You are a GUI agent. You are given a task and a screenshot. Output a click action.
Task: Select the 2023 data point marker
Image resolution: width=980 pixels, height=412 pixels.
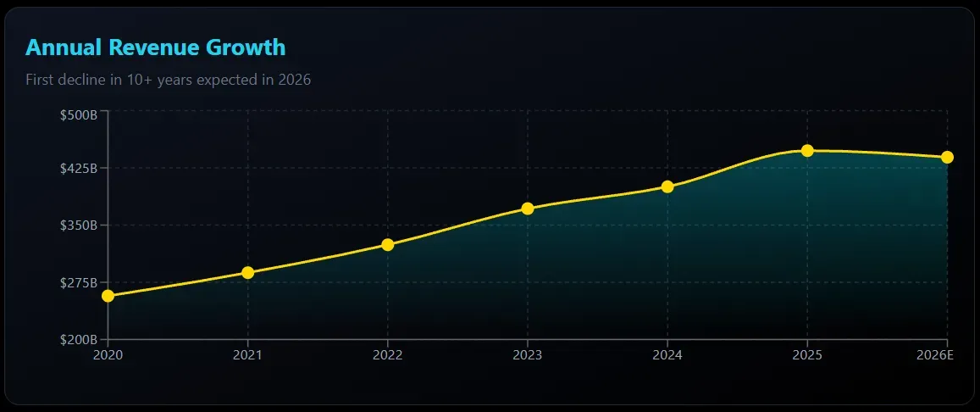(528, 209)
